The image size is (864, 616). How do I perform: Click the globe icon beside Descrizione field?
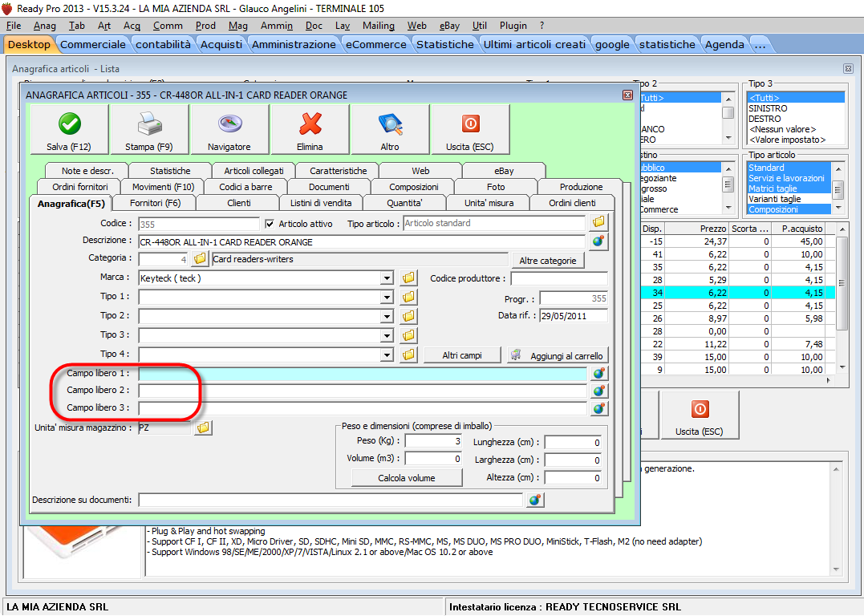pyautogui.click(x=598, y=241)
